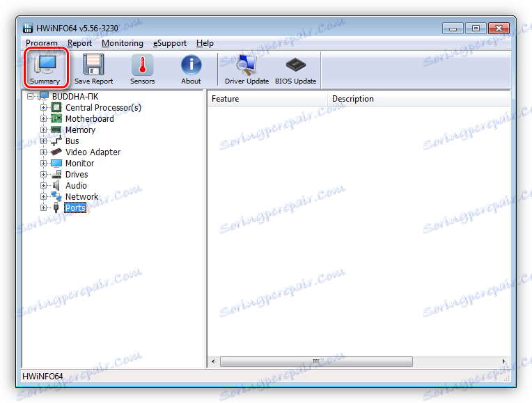Click the About info icon
Image resolution: width=532 pixels, height=403 pixels.
point(191,65)
